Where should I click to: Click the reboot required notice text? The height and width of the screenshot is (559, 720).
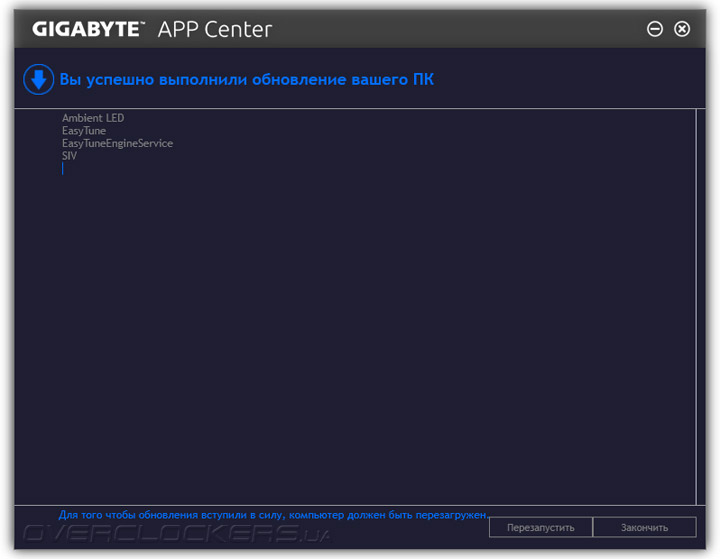click(274, 515)
